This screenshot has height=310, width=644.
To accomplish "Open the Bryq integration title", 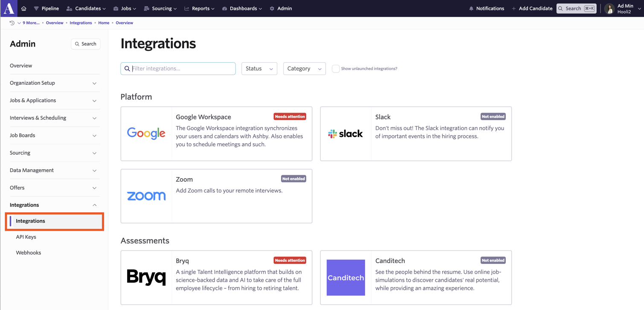I will pos(183,261).
